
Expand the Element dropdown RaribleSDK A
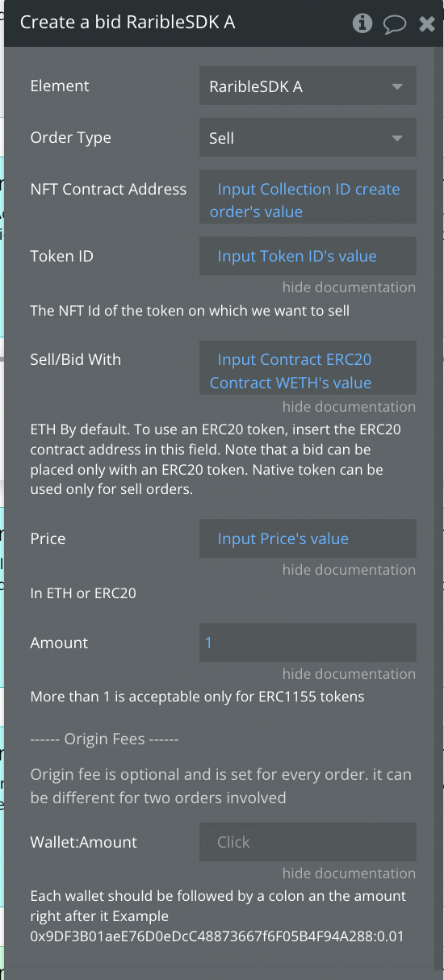tap(308, 86)
